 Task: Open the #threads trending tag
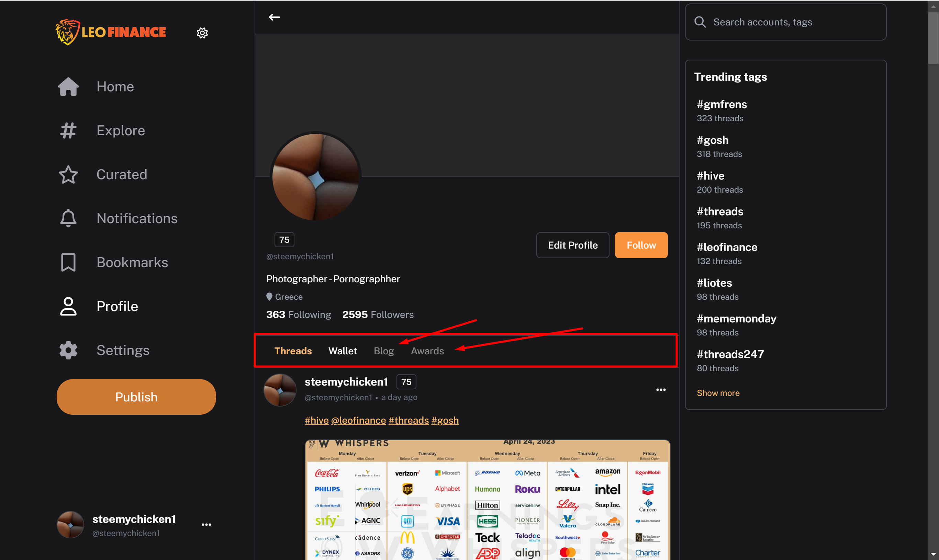tap(720, 211)
